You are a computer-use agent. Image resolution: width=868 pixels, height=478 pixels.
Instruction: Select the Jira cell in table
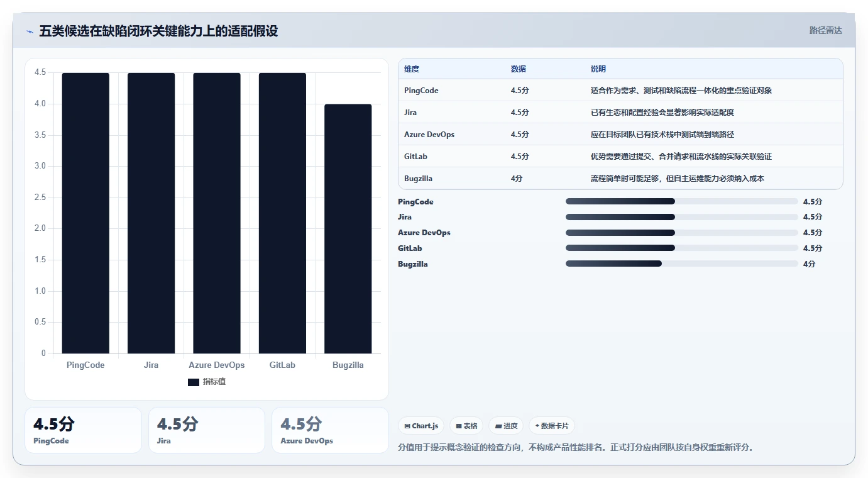pyautogui.click(x=410, y=113)
